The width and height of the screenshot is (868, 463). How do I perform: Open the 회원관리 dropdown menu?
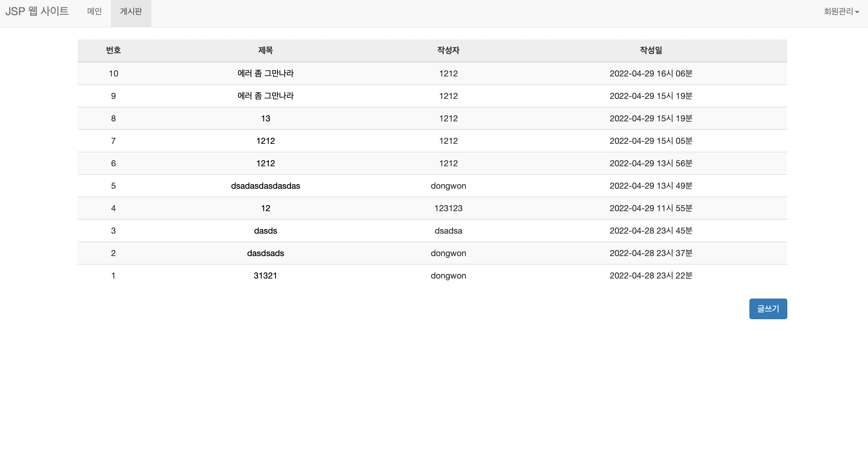click(x=841, y=12)
